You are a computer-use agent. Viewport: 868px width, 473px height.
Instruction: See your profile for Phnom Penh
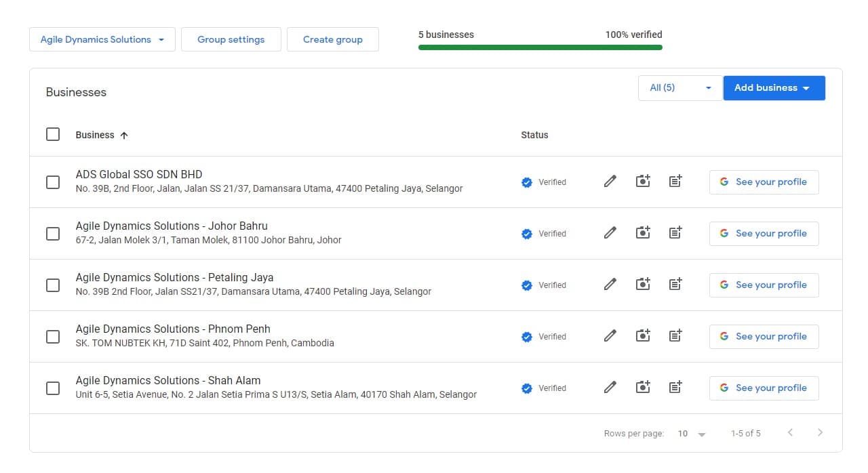[764, 336]
